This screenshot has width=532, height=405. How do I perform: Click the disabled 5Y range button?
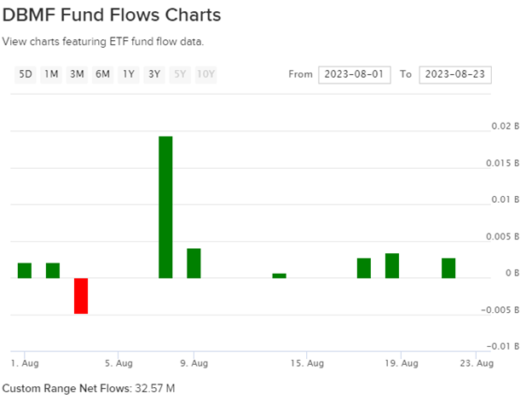pos(179,74)
